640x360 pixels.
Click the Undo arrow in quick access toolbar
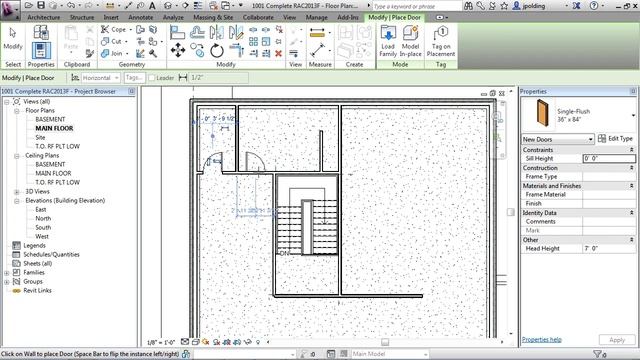[71, 6]
